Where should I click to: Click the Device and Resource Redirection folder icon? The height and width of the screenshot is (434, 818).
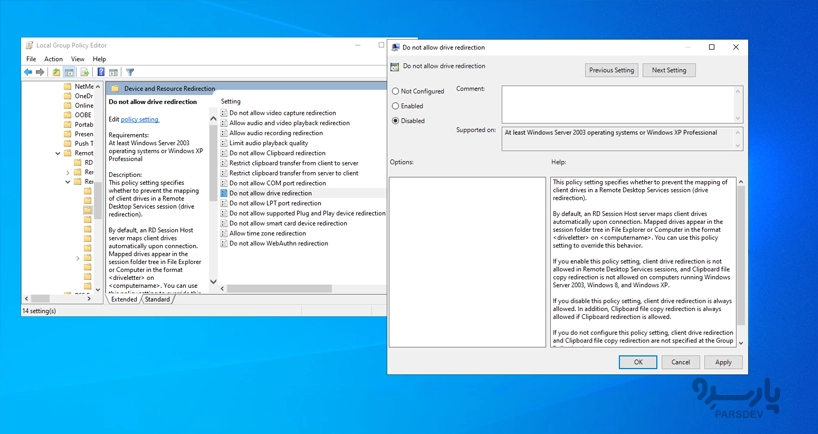[x=115, y=89]
